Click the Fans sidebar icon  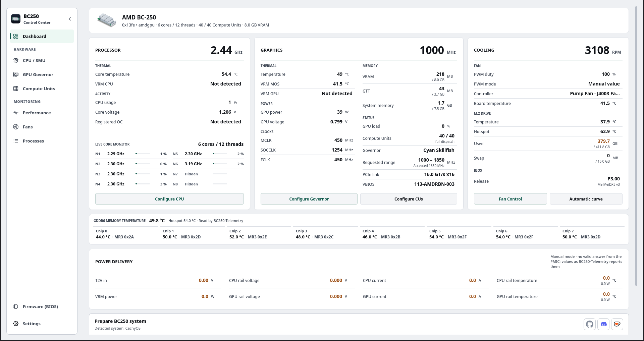pos(16,127)
